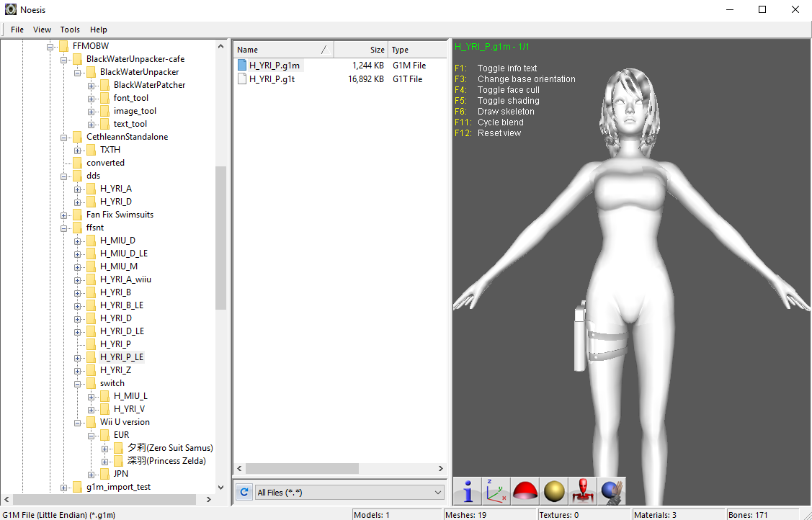The image size is (812, 520).
Task: Select the text_tool folder
Action: [x=130, y=124]
